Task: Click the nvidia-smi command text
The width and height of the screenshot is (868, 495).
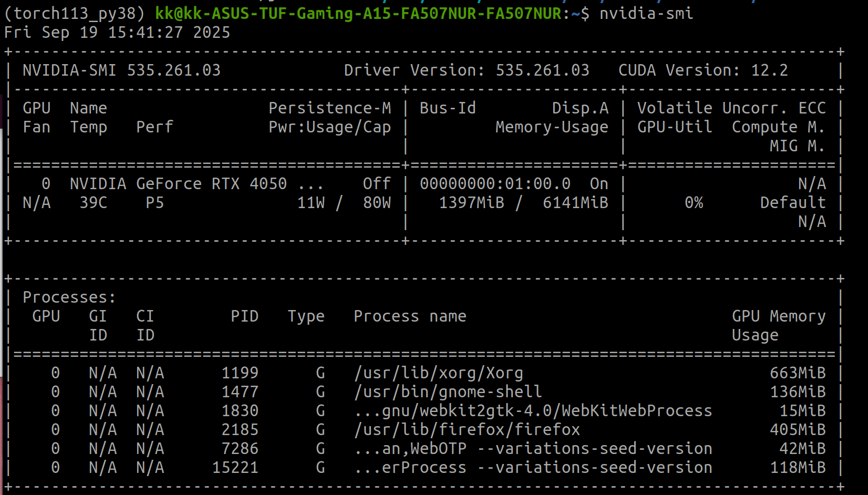Action: (x=646, y=13)
